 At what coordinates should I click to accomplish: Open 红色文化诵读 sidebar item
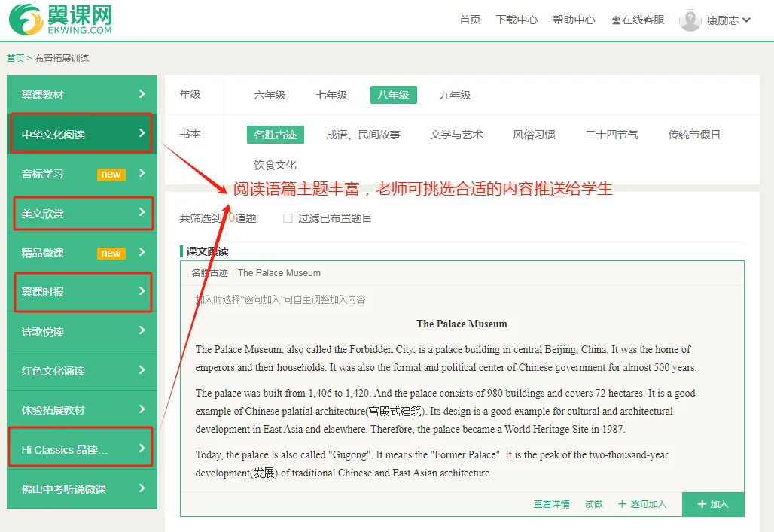point(82,371)
